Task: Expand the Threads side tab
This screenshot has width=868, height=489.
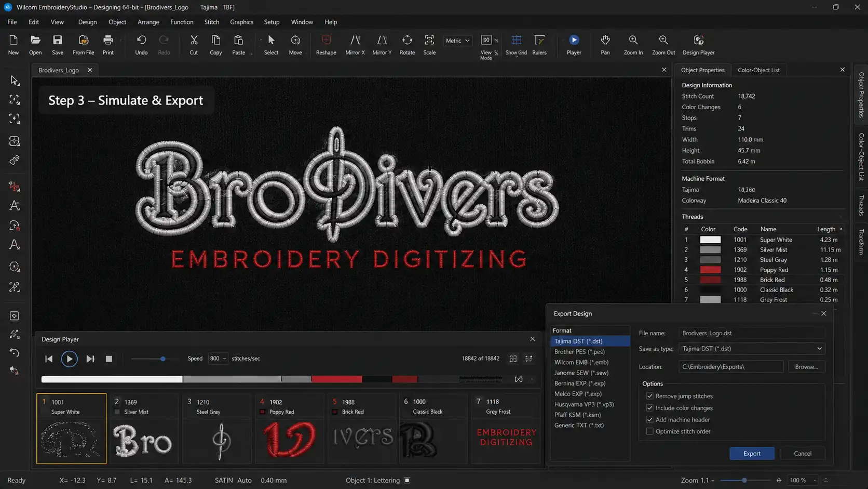Action: point(861,205)
